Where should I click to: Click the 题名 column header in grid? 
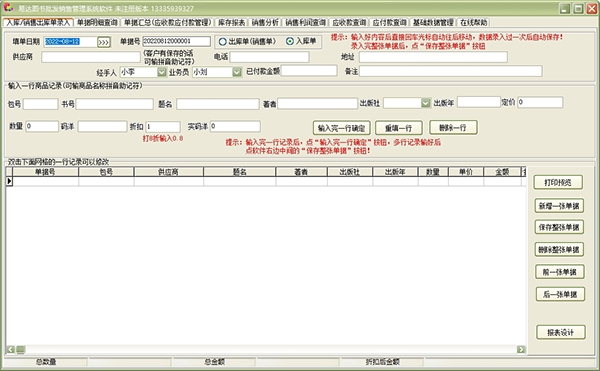click(x=240, y=172)
